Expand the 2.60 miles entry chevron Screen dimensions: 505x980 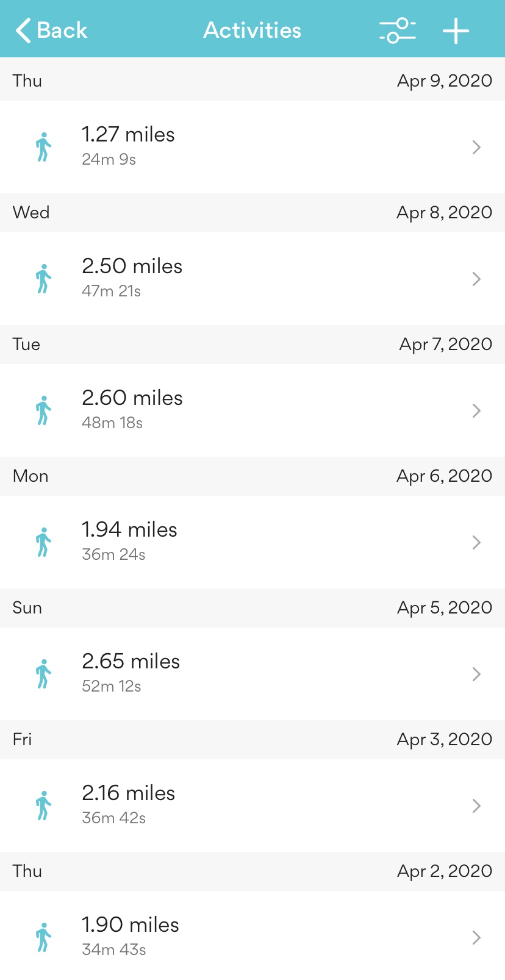pos(476,410)
